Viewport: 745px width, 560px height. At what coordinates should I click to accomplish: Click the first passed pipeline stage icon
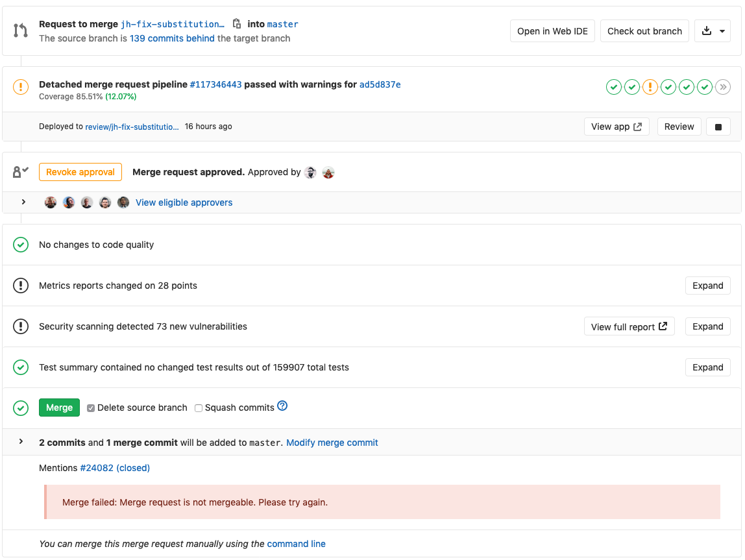click(614, 87)
